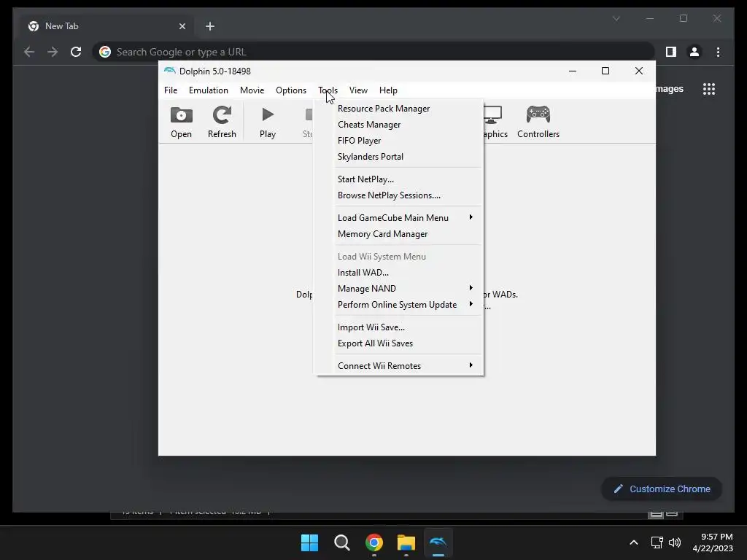Open the File menu

[x=171, y=90]
